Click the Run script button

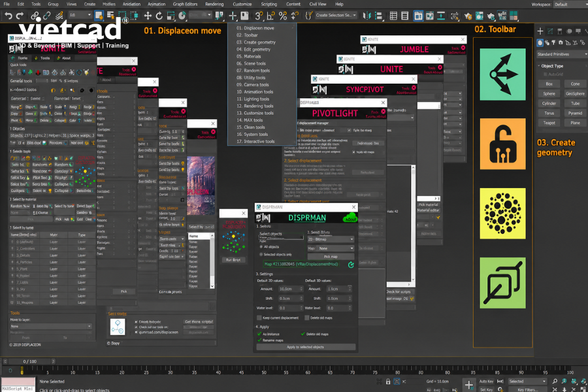pos(233,260)
